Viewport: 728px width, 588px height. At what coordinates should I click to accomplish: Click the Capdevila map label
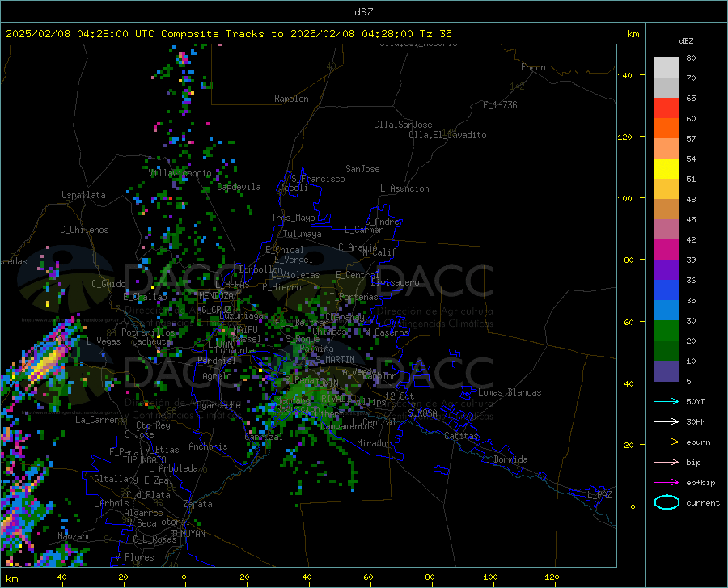[x=239, y=187]
